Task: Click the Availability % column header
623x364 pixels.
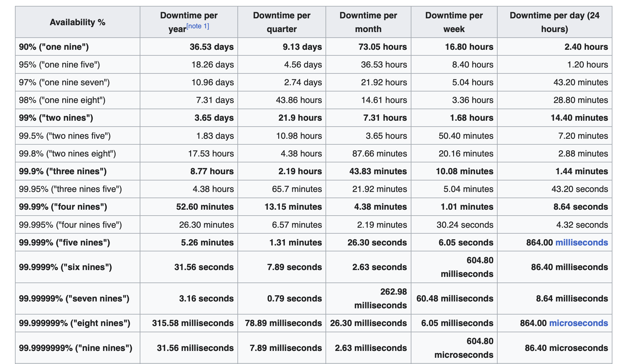Action: [x=77, y=22]
